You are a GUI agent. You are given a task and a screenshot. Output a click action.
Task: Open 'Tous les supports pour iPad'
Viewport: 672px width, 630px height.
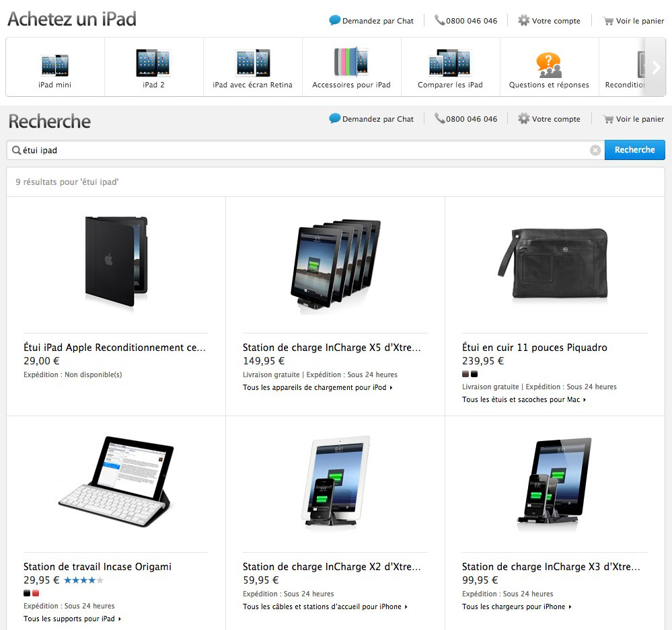pos(73,619)
